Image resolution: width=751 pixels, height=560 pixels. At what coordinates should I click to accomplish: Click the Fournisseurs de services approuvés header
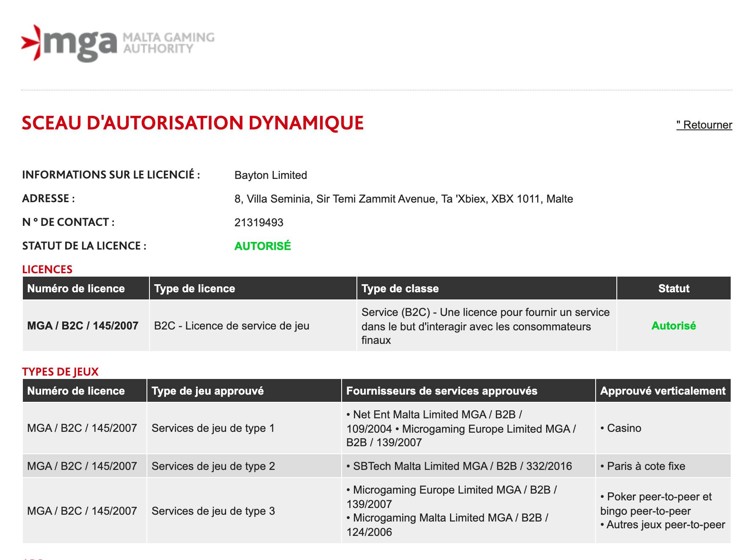469,391
